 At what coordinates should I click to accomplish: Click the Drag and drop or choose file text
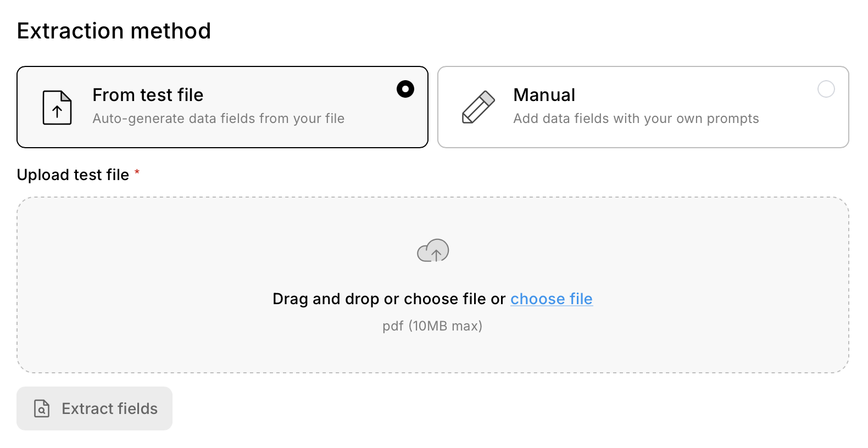tap(388, 299)
